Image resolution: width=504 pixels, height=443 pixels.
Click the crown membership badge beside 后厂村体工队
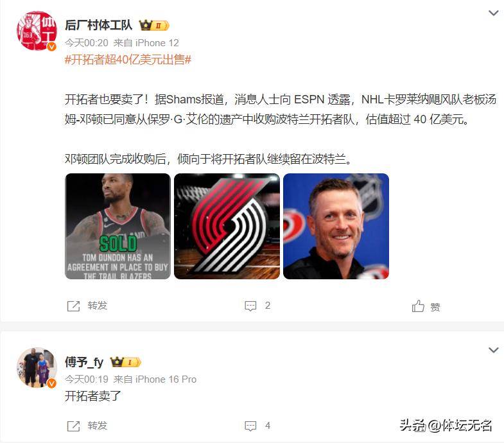154,26
